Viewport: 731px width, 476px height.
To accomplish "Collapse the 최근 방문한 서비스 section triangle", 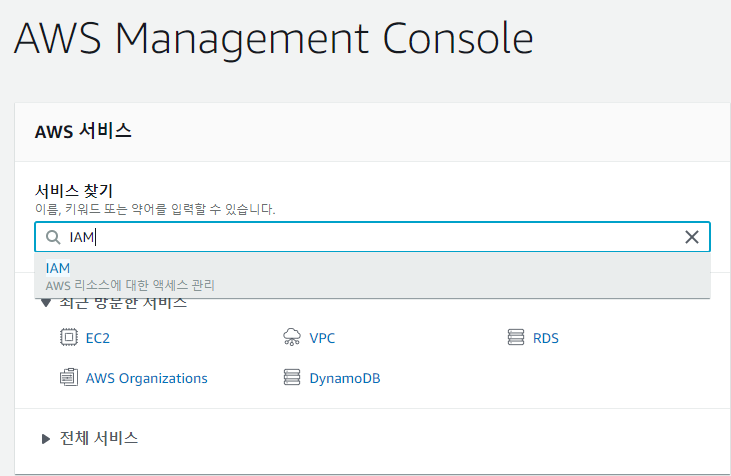I will pos(46,303).
